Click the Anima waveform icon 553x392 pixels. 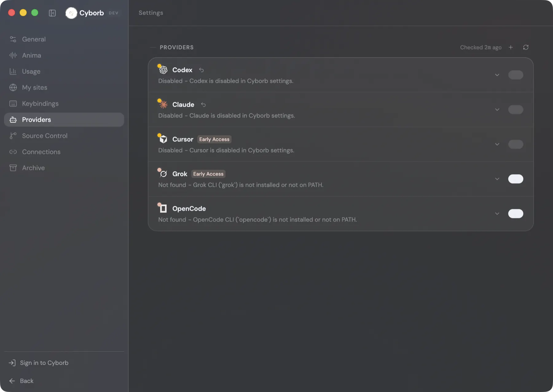click(x=13, y=55)
